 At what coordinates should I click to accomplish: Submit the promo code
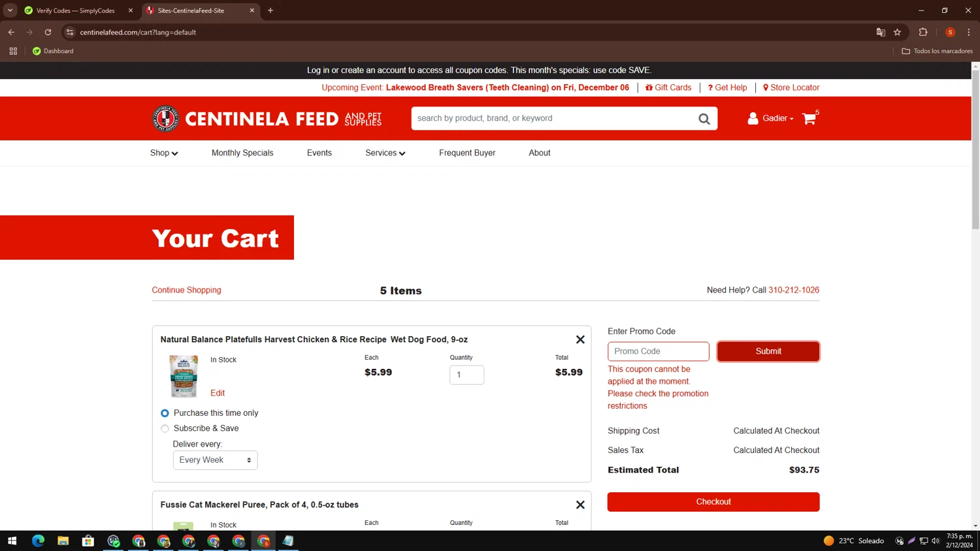[x=768, y=351]
